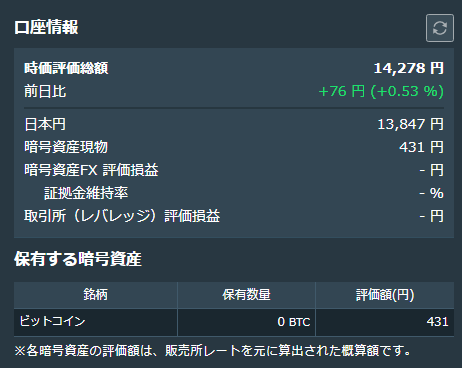Click the 431 円 spot asset value

[x=421, y=147]
